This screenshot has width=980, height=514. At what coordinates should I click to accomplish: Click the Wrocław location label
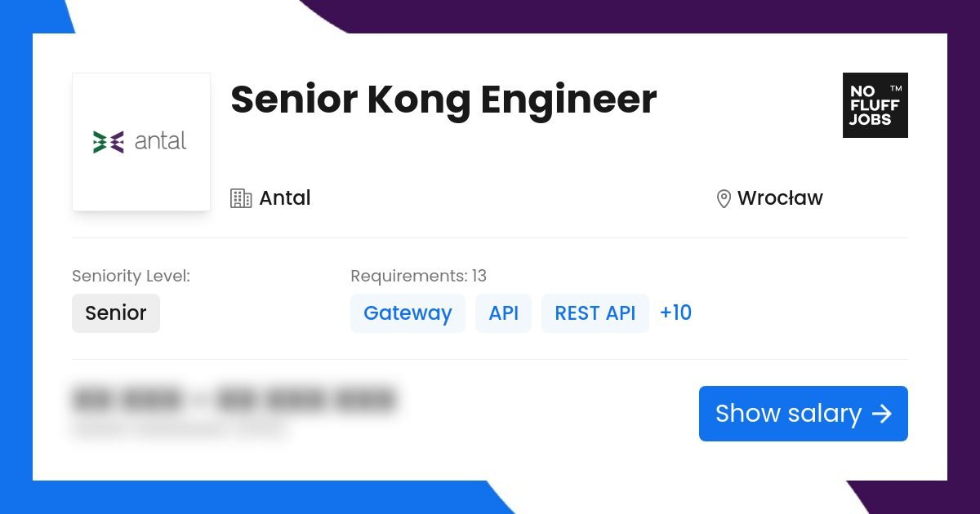(x=780, y=197)
